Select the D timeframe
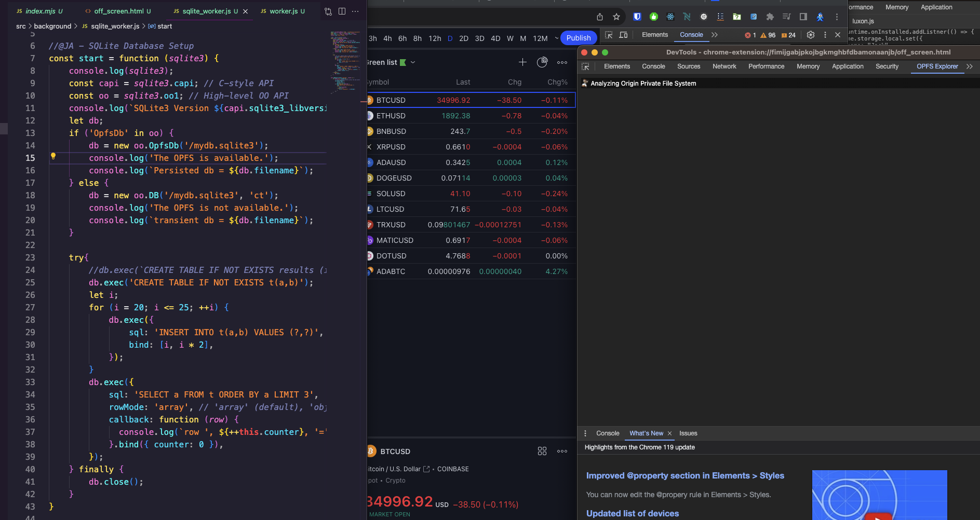980x520 pixels. point(450,38)
